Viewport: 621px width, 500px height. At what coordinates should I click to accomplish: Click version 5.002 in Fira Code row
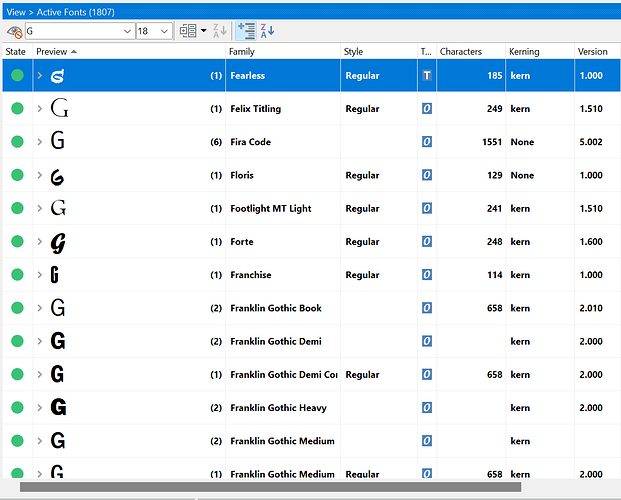[591, 142]
